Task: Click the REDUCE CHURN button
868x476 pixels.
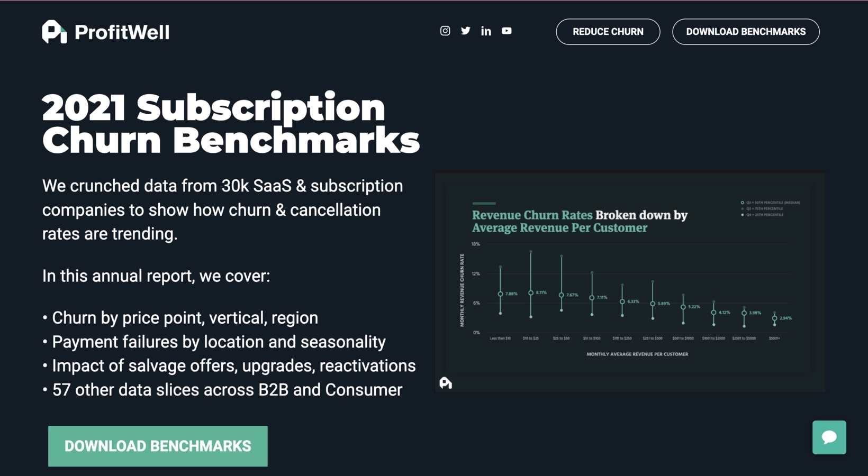Action: (x=608, y=32)
